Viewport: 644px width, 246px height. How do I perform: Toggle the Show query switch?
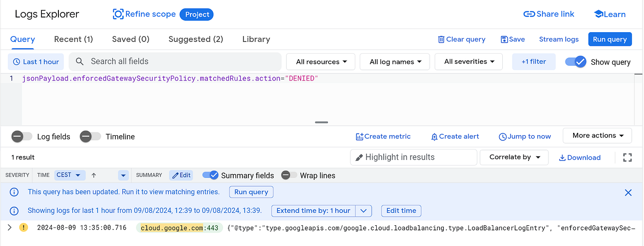(575, 62)
